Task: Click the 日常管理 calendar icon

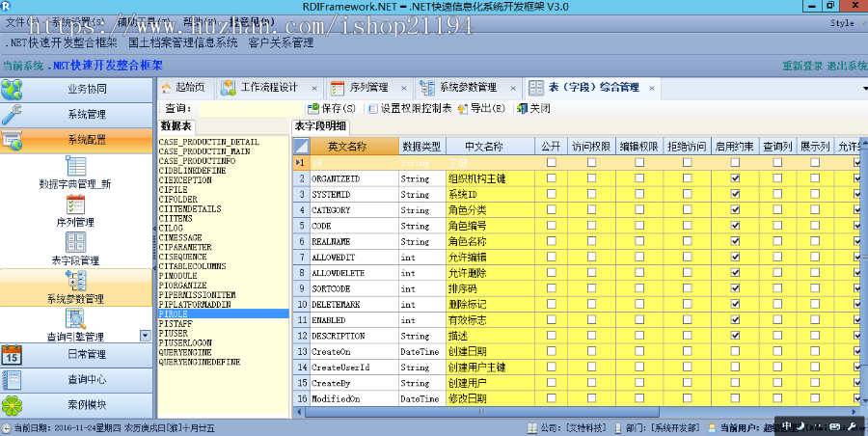Action: pos(12,355)
